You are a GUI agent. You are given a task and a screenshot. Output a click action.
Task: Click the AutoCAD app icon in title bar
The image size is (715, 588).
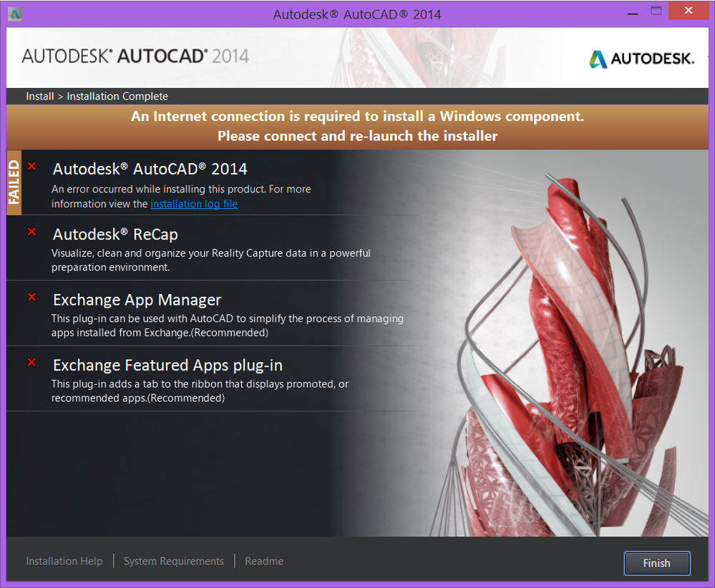tap(15, 14)
